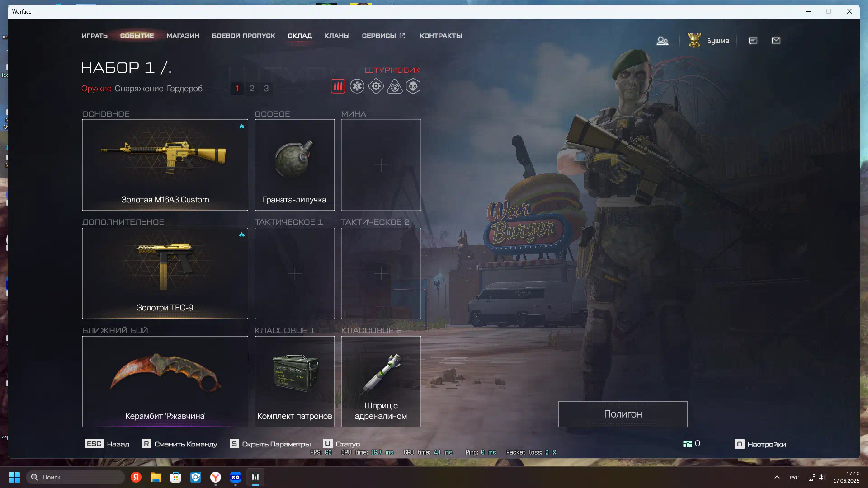The image size is (868, 488).
Task: Open the СОБЫТИЕ menu
Action: [x=137, y=36]
